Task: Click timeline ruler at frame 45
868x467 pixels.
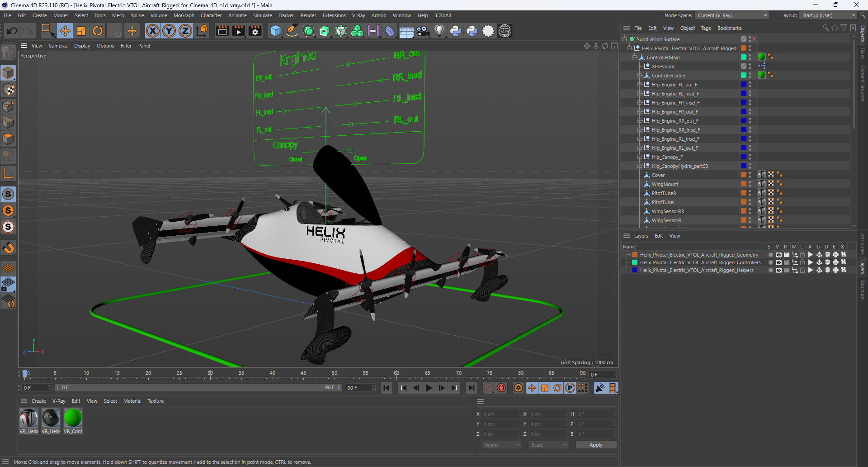Action: click(303, 374)
